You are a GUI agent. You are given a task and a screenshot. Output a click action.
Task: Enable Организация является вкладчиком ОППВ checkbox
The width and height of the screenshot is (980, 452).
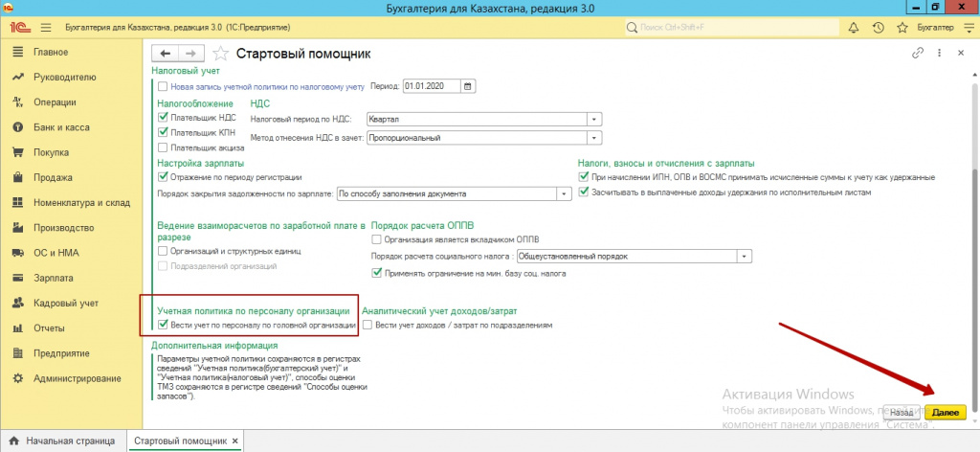pyautogui.click(x=376, y=238)
